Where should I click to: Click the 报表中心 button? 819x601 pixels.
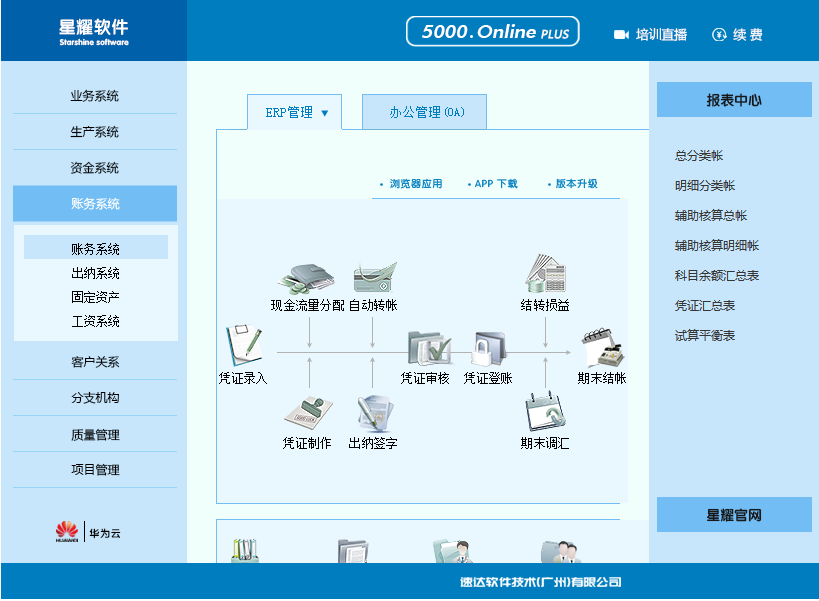734,99
